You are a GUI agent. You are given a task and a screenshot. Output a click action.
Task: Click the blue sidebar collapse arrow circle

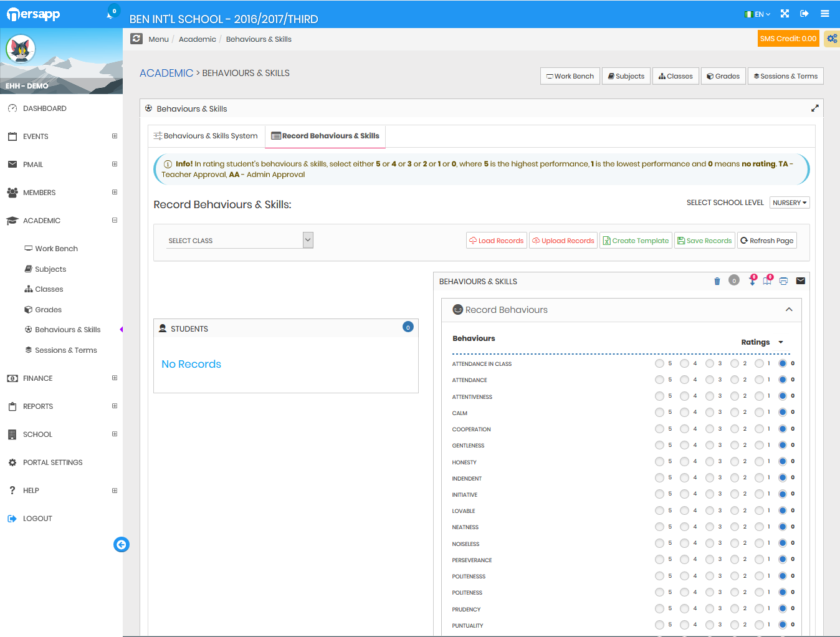point(122,545)
